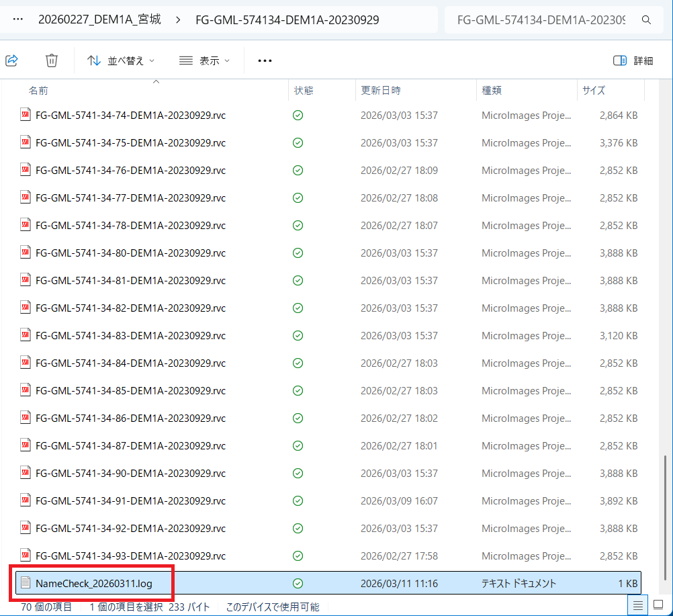Select file FG-GML-5741-34-91-DEM1A-20230929.rvc
The width and height of the screenshot is (673, 616).
click(130, 501)
